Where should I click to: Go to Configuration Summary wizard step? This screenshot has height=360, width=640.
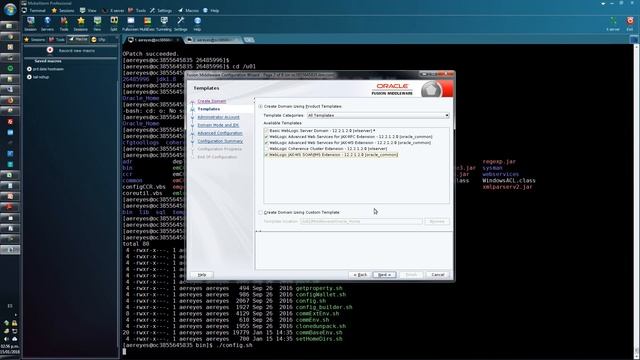pos(220,141)
